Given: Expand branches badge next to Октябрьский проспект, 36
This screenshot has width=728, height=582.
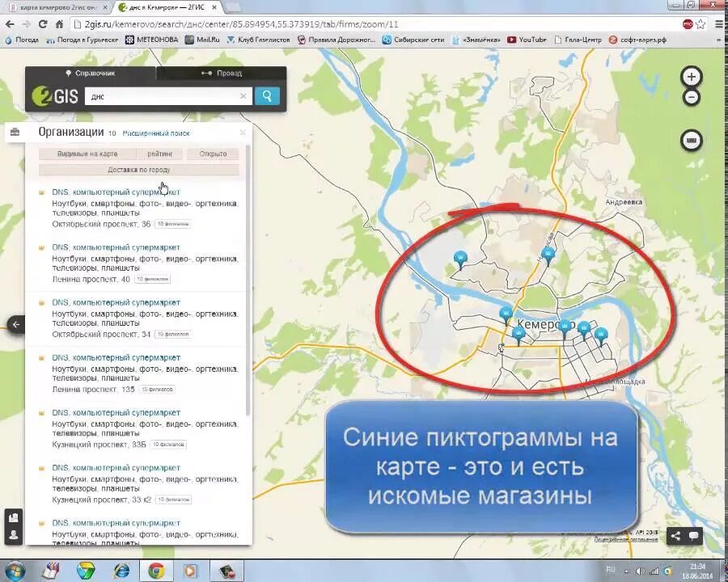Looking at the screenshot, I should (173, 224).
